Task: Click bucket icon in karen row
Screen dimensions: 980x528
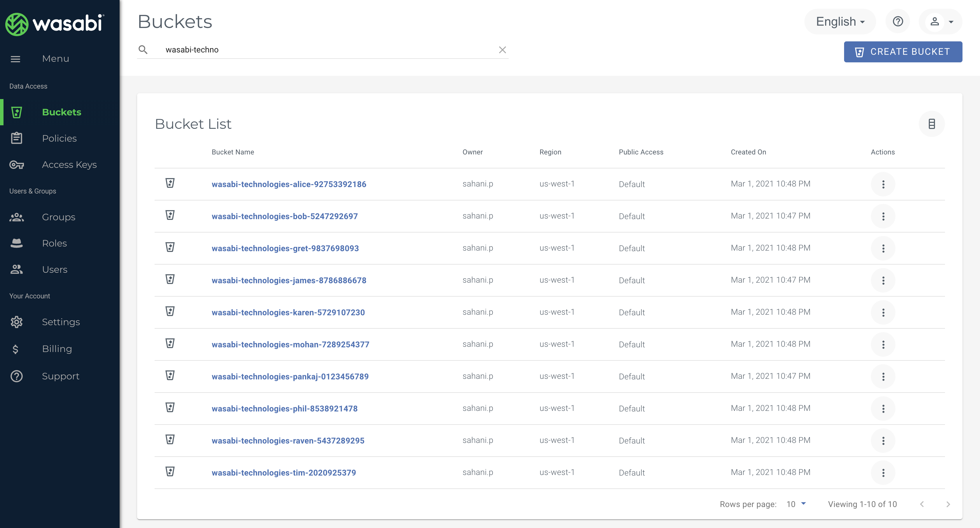Action: (170, 311)
